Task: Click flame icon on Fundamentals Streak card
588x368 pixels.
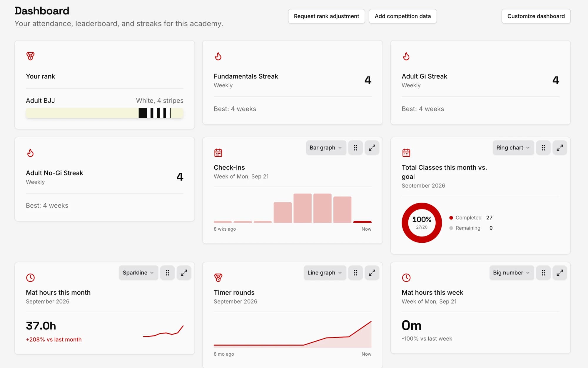Action: pos(218,56)
